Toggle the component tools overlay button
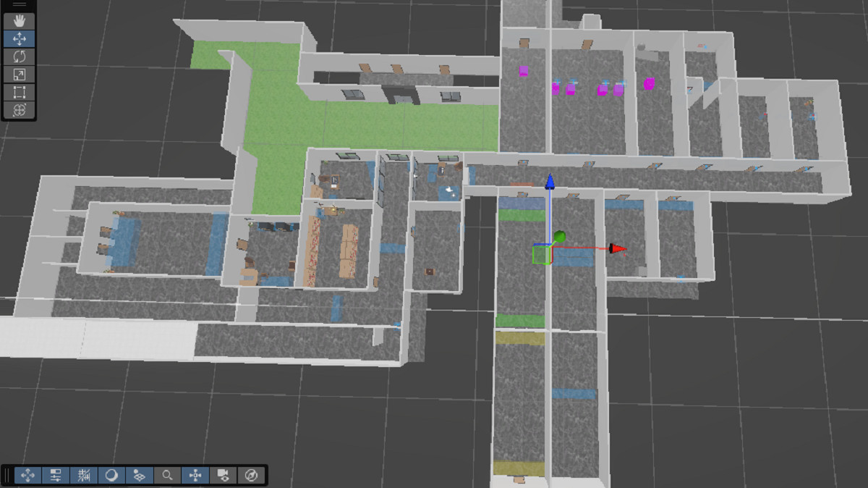The image size is (868, 488). coord(195,475)
